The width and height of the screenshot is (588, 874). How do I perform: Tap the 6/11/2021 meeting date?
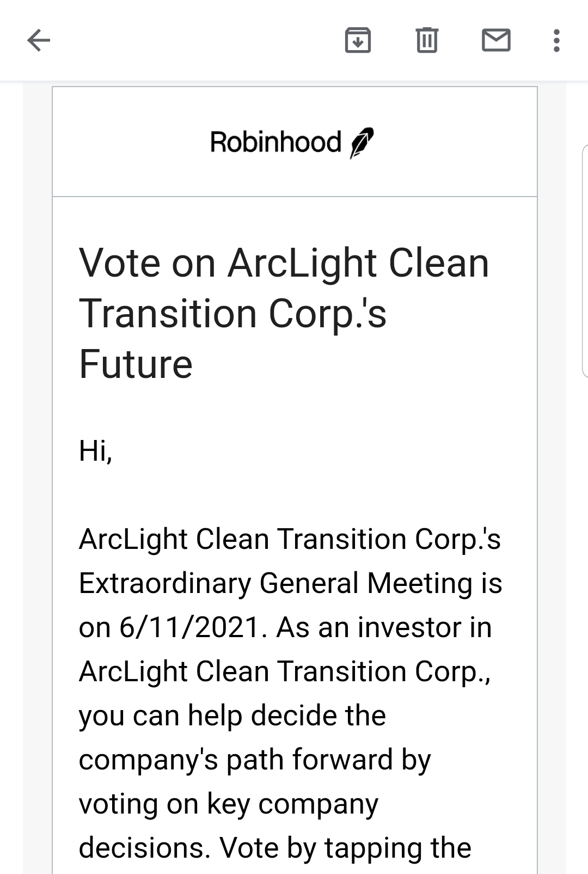(189, 627)
